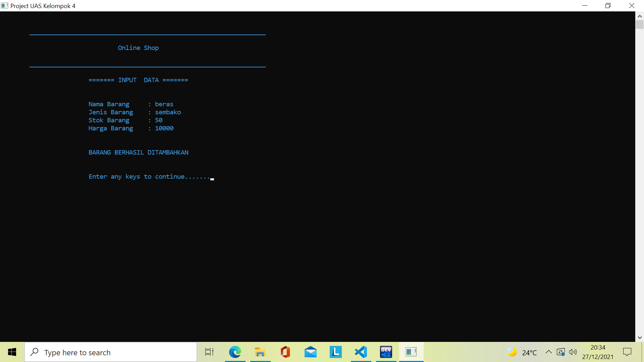The image size is (644, 362).
Task: Open the weather widget showing 24°C
Action: 522,352
